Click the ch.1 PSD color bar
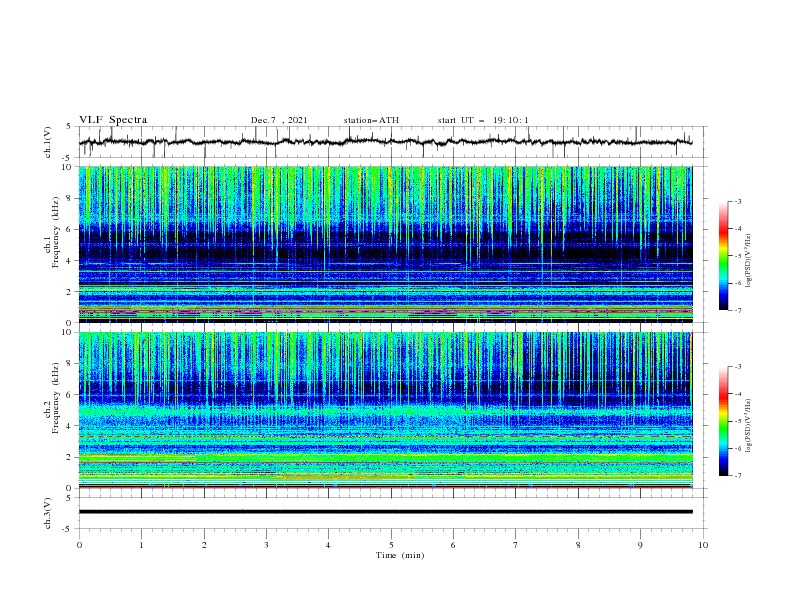792x612 pixels. pos(723,255)
